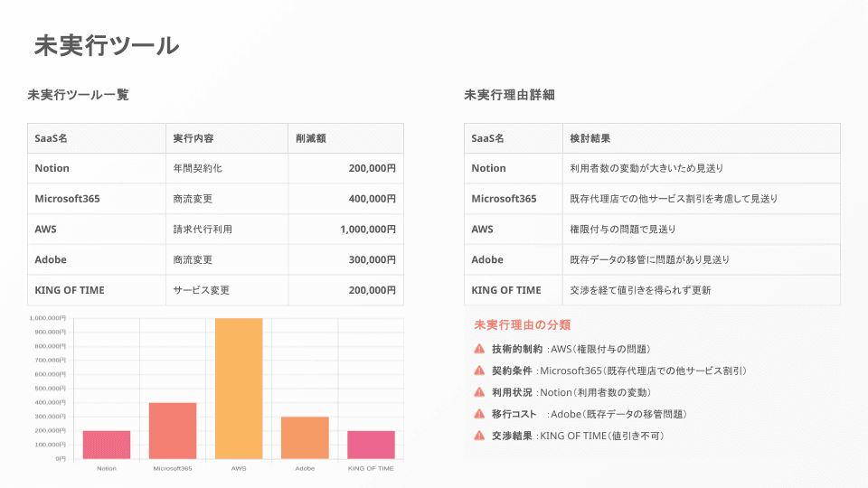Image resolution: width=868 pixels, height=488 pixels.
Task: Click the 交渉結果 label
Action: [x=512, y=436]
